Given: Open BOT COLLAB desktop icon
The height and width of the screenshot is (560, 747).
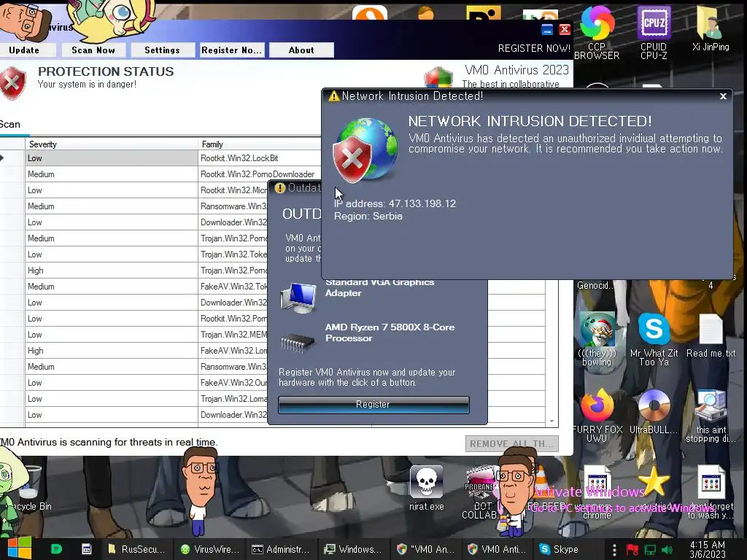Looking at the screenshot, I should click(x=480, y=493).
